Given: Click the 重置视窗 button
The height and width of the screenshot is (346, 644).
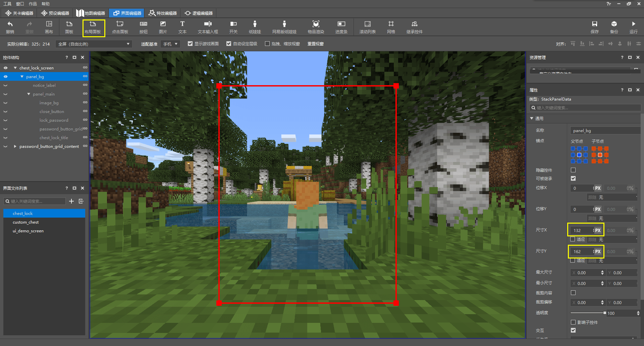Looking at the screenshot, I should (316, 44).
